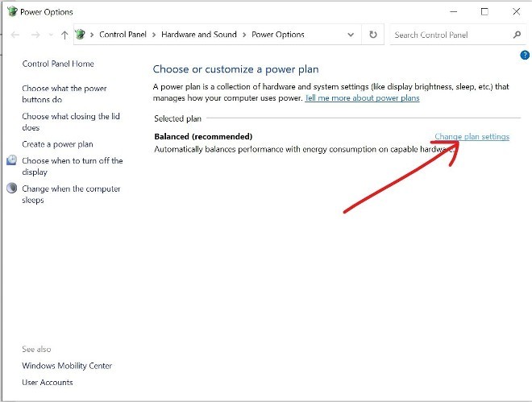
Task: Click the Power Options icon in the title bar
Action: [x=10, y=12]
